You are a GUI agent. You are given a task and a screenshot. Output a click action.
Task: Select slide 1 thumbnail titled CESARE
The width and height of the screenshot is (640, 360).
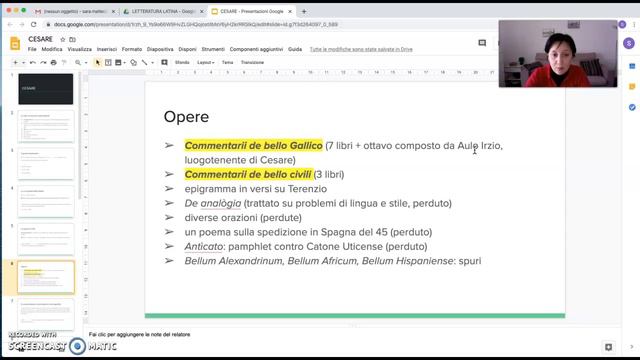[x=46, y=89]
